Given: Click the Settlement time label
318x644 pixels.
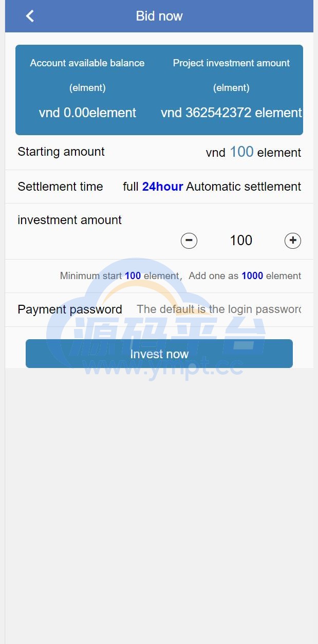Looking at the screenshot, I should point(60,187).
